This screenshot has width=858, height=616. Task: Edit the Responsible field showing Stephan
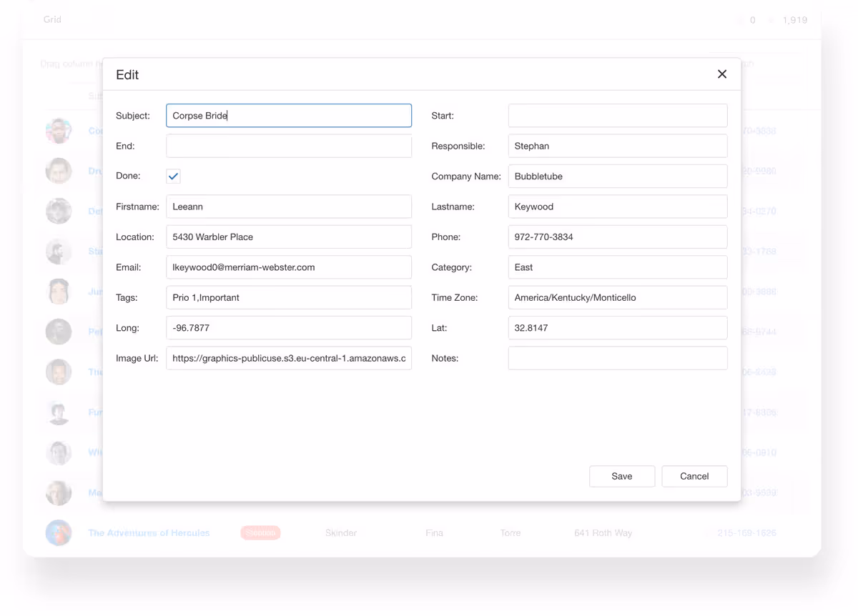[x=618, y=146]
